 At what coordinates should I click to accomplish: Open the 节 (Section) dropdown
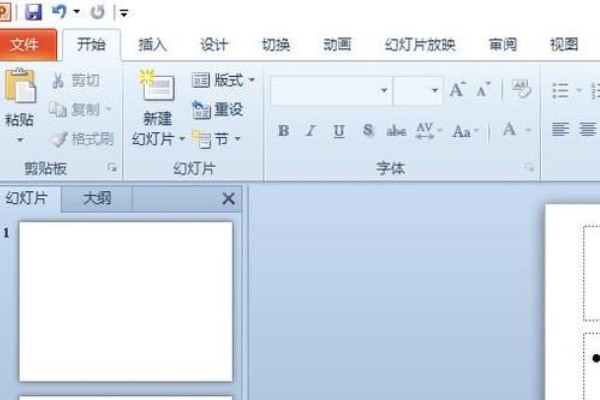point(216,139)
